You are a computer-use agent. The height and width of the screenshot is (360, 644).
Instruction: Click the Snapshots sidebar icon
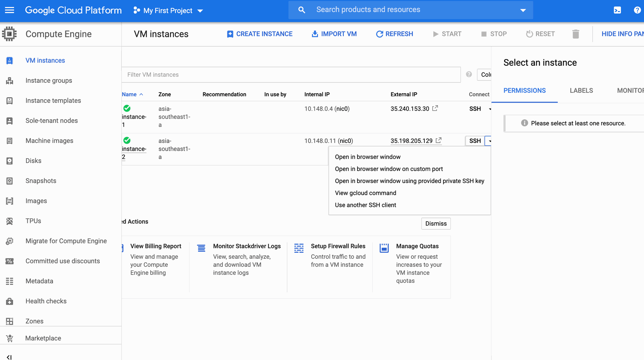[10, 181]
